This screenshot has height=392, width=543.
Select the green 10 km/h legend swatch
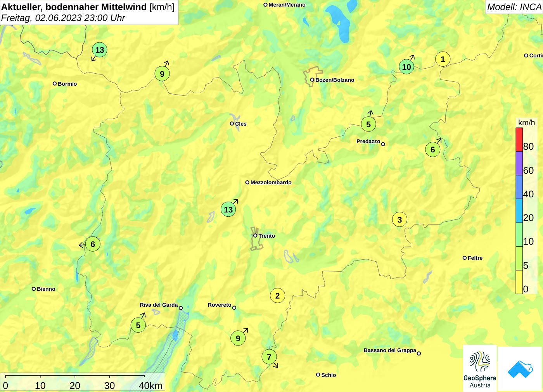(x=519, y=234)
